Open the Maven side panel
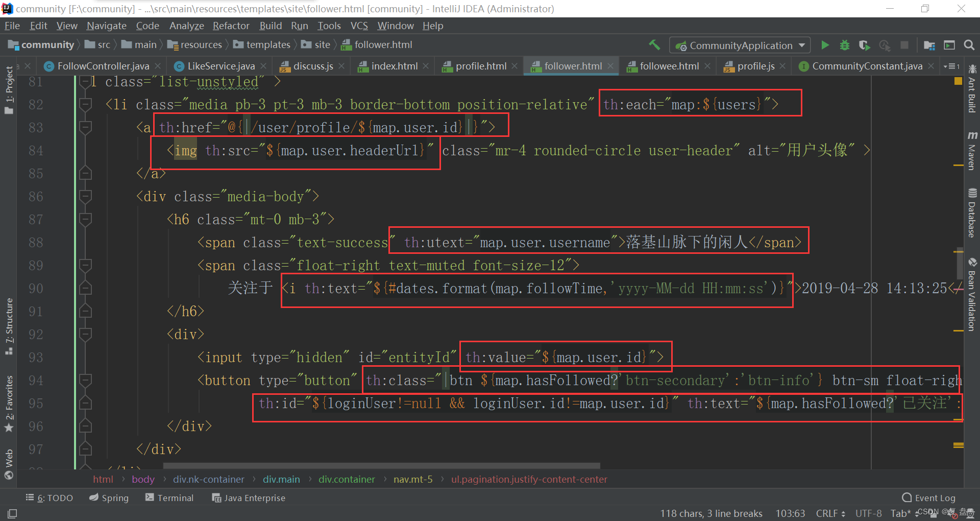 tap(972, 150)
